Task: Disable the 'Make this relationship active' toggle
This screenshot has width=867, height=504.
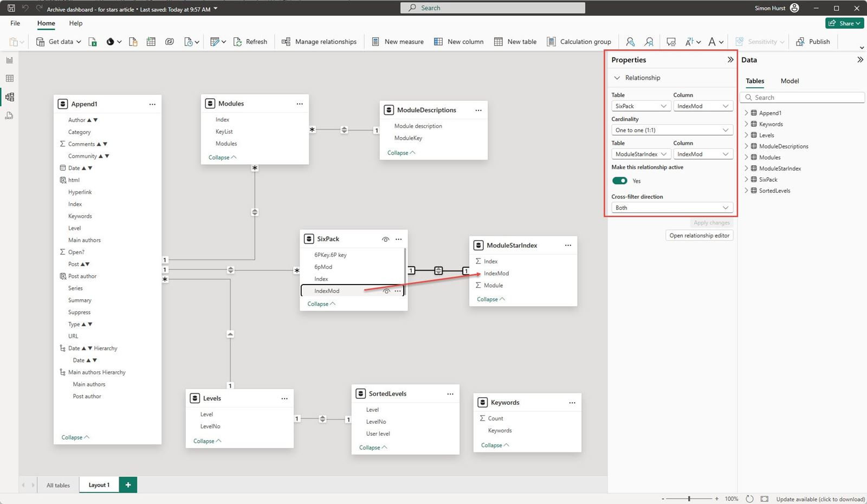Action: 619,180
